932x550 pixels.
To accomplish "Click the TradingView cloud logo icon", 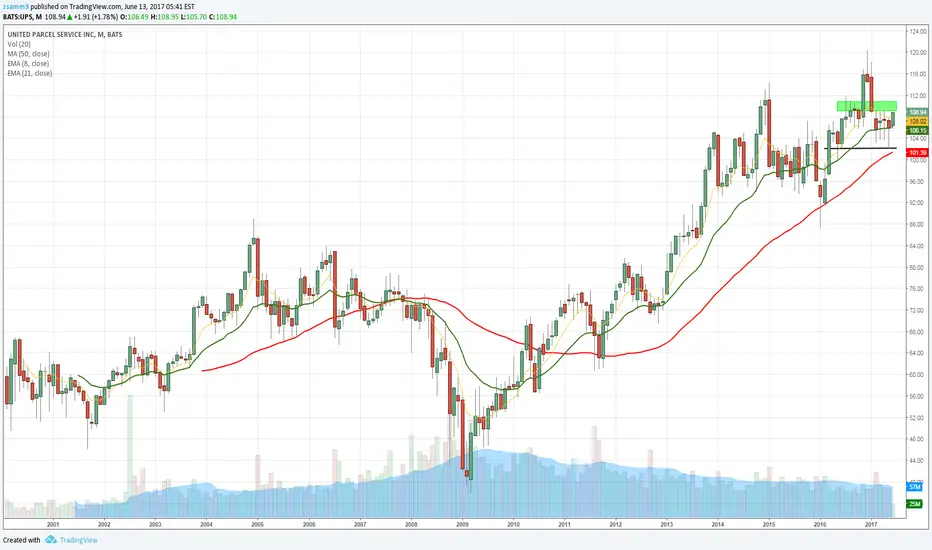I will [51, 540].
